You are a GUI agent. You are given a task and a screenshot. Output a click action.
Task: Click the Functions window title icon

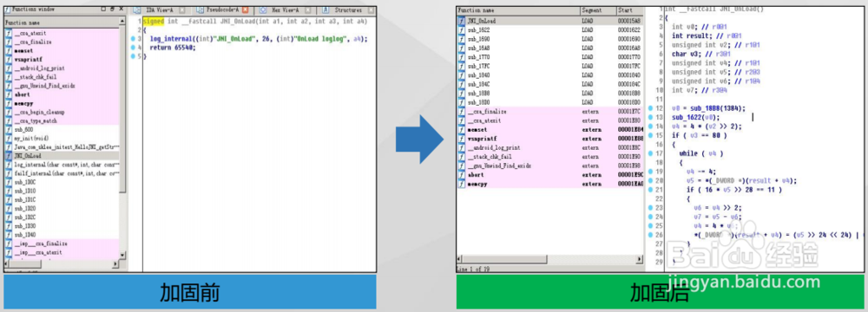(8, 10)
